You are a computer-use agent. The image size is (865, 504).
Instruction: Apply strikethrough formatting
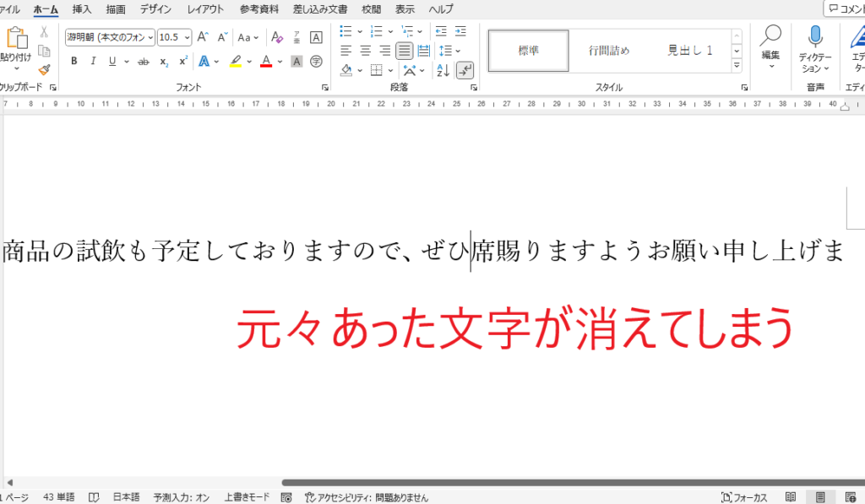point(144,62)
